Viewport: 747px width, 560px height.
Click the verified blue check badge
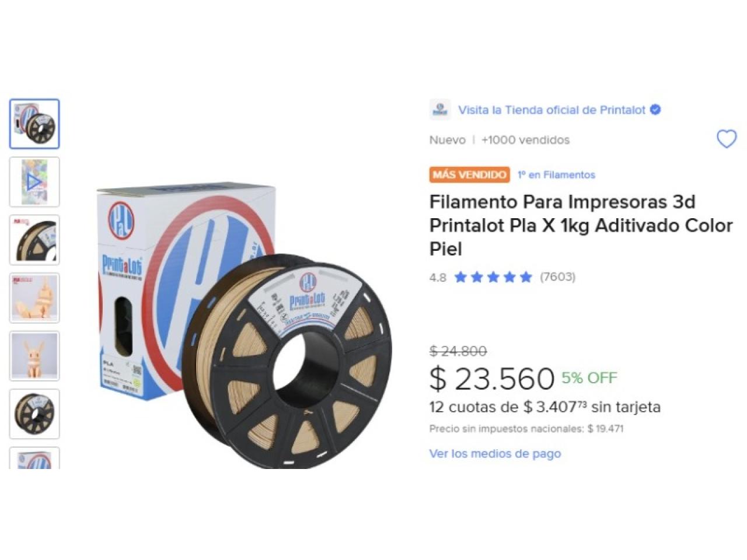tap(655, 110)
